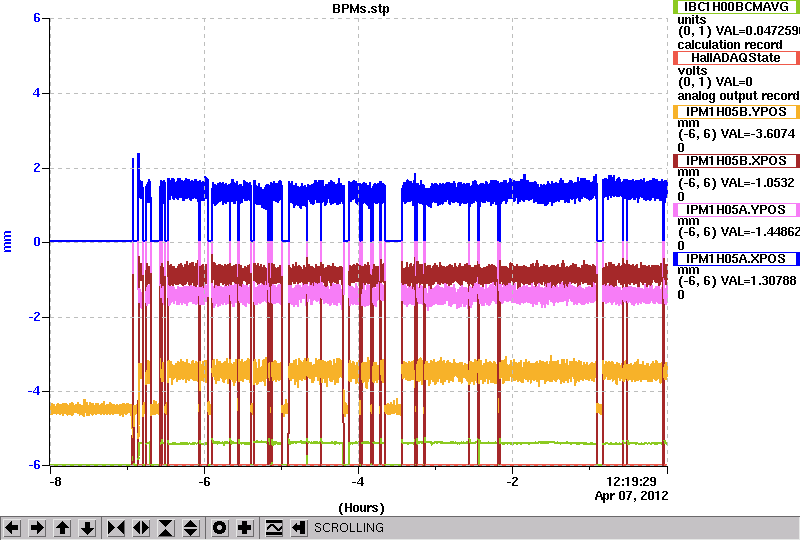800x540 pixels.
Task: Select the IPM1H05B.XPOS legend entry
Action: (736, 161)
